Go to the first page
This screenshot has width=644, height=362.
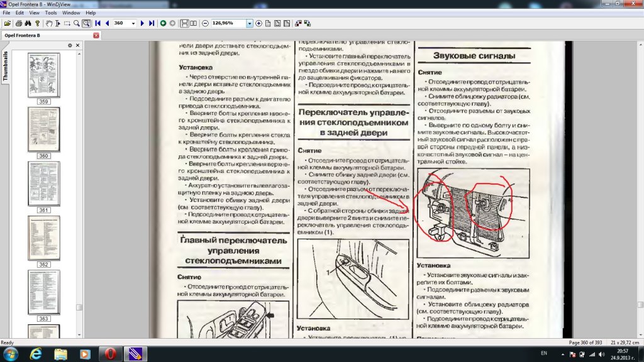point(98,23)
